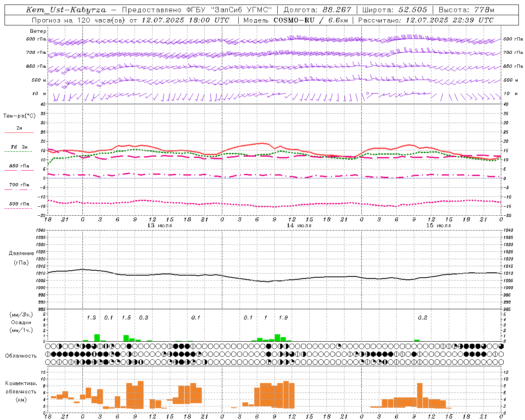This screenshot has width=525, height=420.
Task: Click the 0.2 precipitation amount on 15 июля
Action: pos(422,317)
